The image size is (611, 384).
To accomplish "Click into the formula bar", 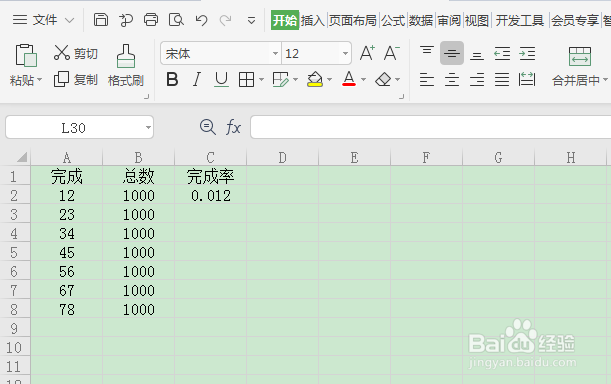I will pyautogui.click(x=431, y=127).
